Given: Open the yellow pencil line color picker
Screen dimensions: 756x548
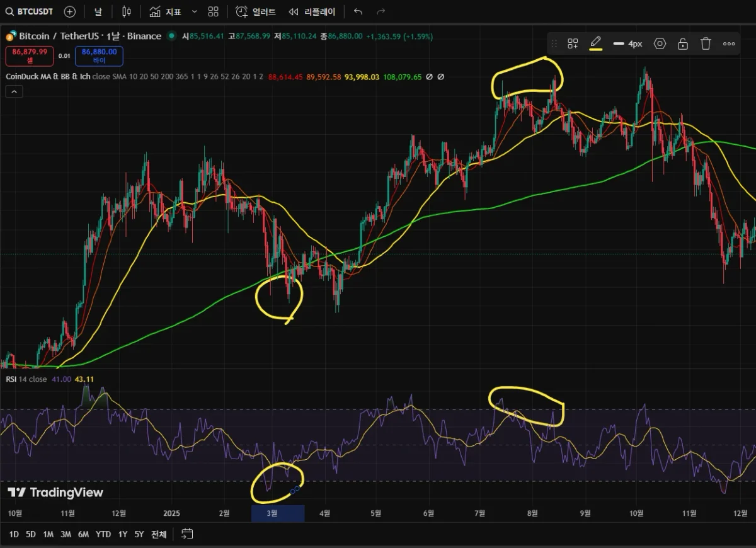Looking at the screenshot, I should click(x=595, y=43).
